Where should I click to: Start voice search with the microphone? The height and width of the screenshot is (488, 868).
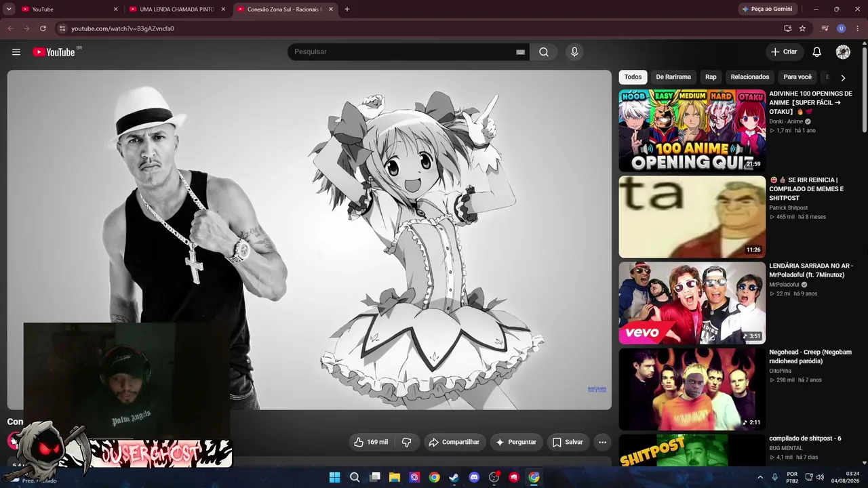click(x=574, y=52)
